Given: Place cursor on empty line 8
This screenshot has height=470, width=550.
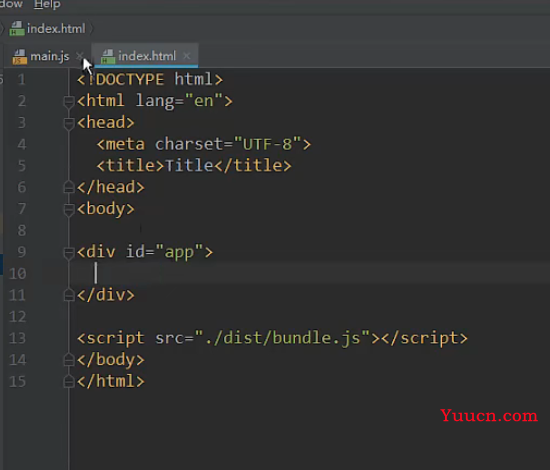Looking at the screenshot, I should pyautogui.click(x=309, y=230).
